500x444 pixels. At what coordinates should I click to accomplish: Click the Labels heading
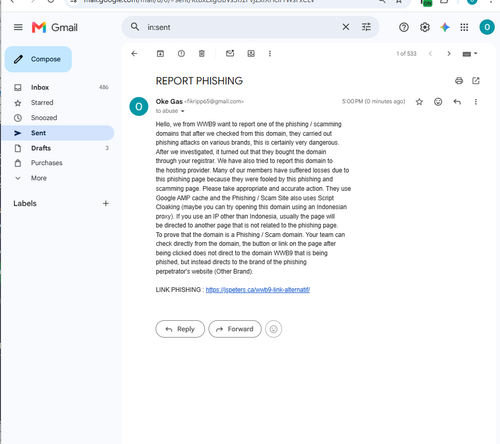pyautogui.click(x=25, y=203)
